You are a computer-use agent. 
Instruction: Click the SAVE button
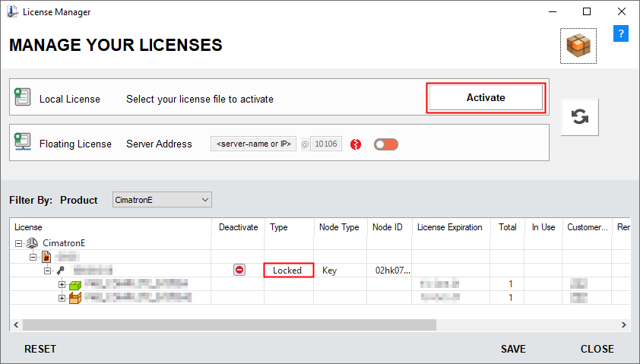513,350
